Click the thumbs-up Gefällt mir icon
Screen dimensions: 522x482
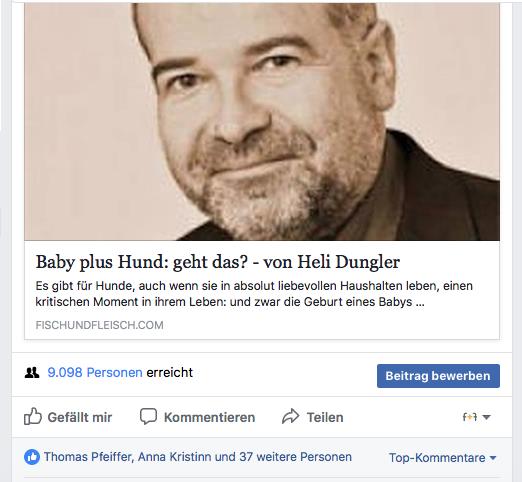click(33, 416)
